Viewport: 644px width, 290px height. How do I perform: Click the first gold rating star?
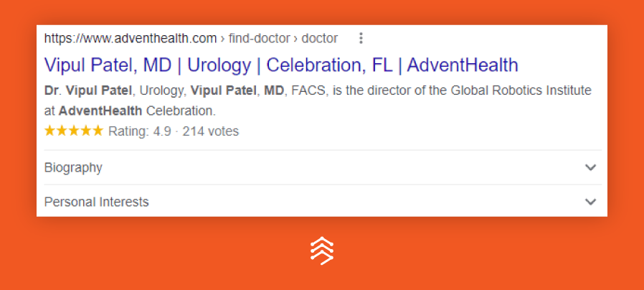pyautogui.click(x=49, y=131)
